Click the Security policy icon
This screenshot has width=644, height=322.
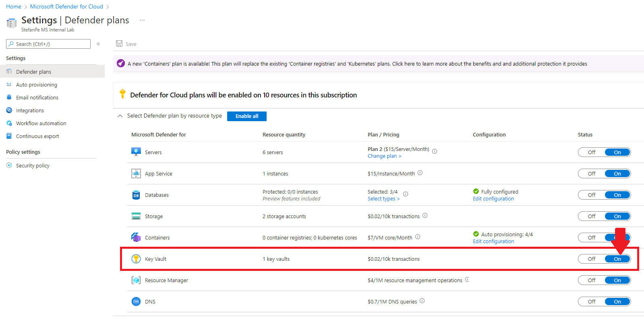click(9, 165)
